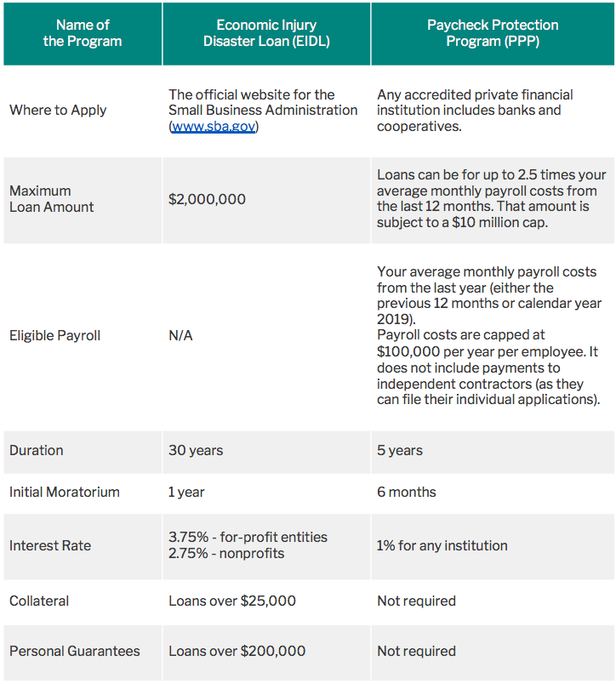Click the 'Maximum Loan Amount' row label
616x684 pixels.
point(52,199)
